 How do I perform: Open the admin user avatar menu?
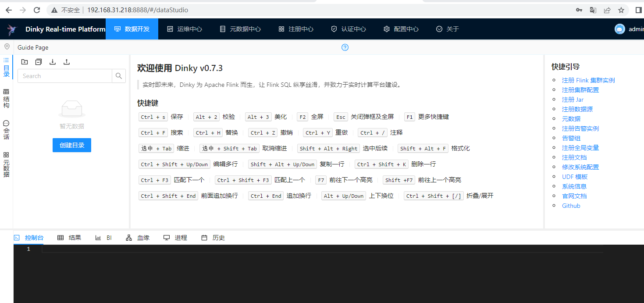point(619,29)
